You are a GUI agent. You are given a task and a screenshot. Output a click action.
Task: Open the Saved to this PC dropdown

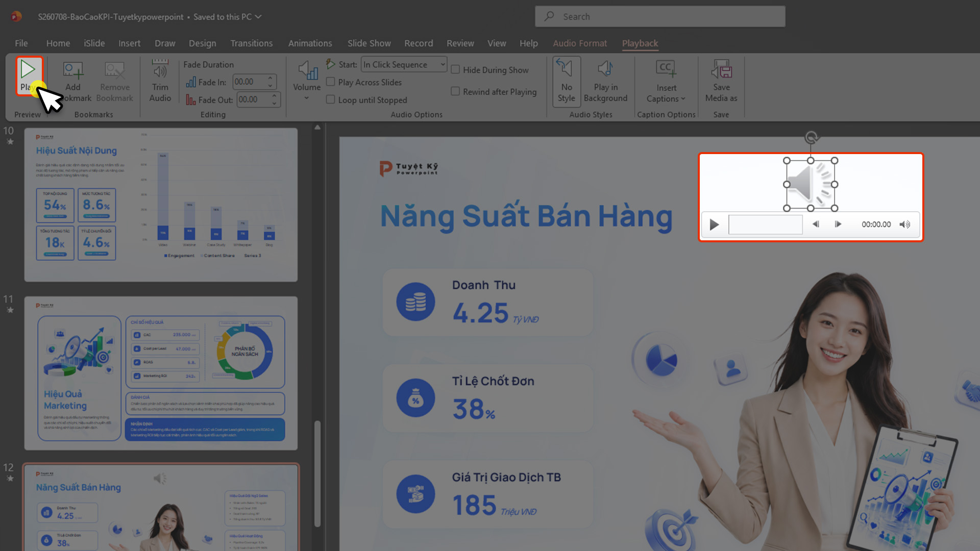point(258,16)
